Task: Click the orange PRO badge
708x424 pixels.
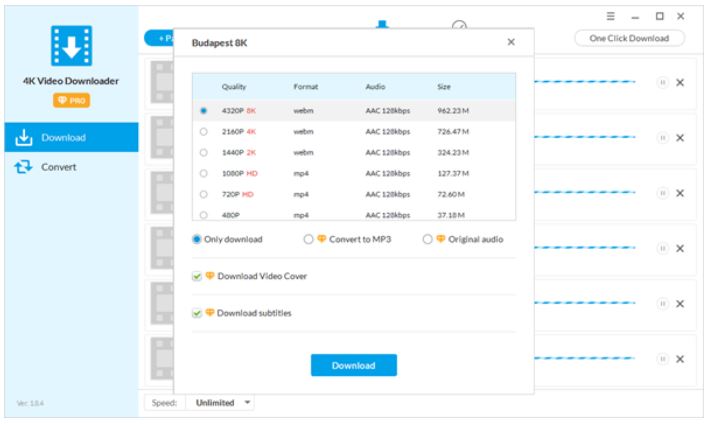Action: click(x=71, y=100)
